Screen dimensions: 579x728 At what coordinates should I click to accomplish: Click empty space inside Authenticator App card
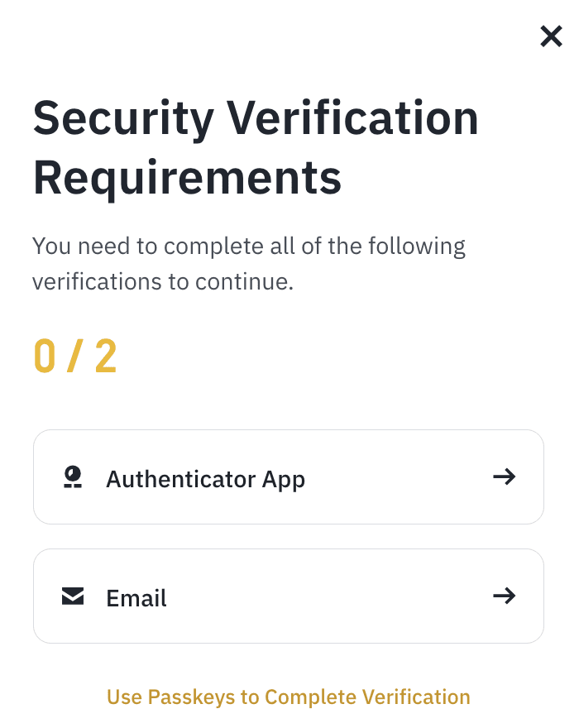point(397,477)
